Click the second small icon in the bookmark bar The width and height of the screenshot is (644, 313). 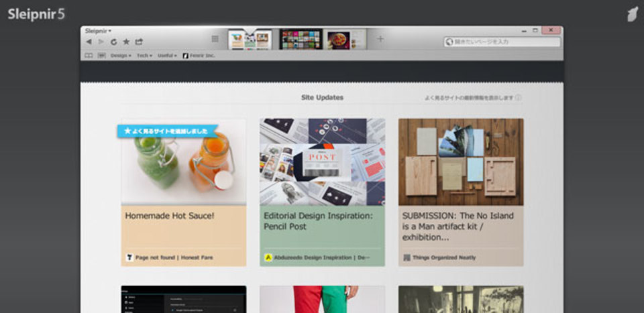101,56
